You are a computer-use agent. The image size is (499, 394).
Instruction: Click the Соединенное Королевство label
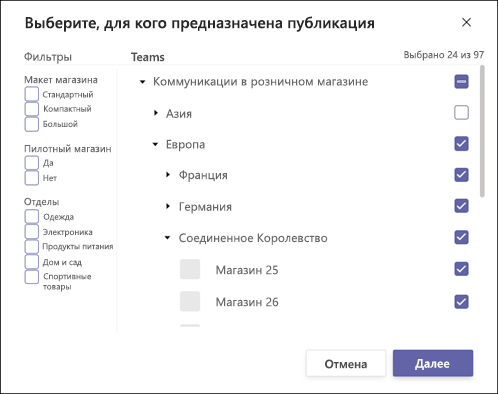coord(253,238)
